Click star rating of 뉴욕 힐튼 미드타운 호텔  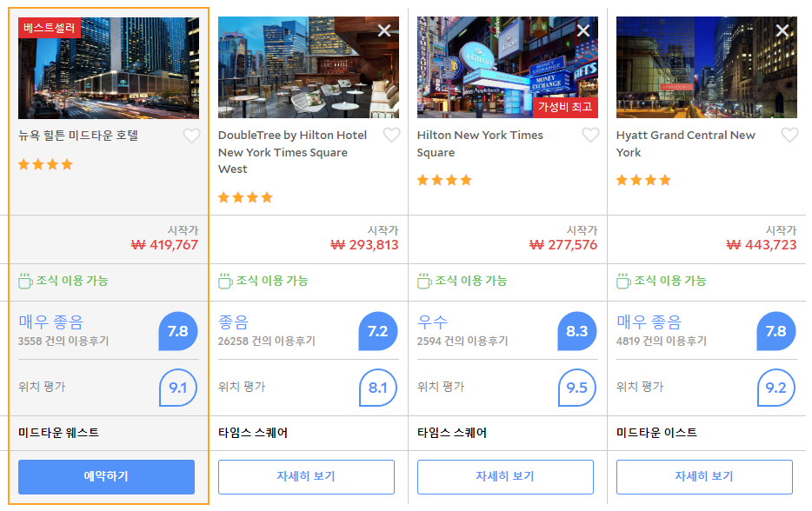click(x=45, y=164)
